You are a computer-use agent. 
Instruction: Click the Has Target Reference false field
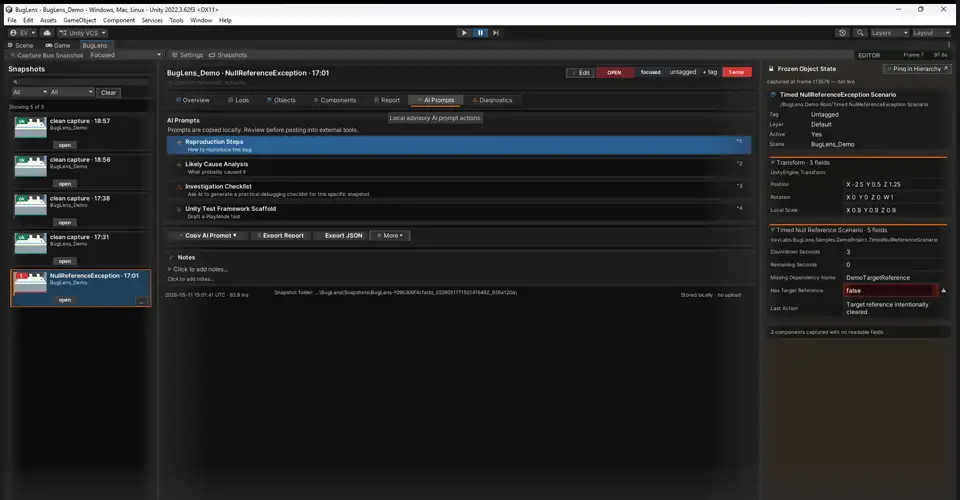point(890,291)
